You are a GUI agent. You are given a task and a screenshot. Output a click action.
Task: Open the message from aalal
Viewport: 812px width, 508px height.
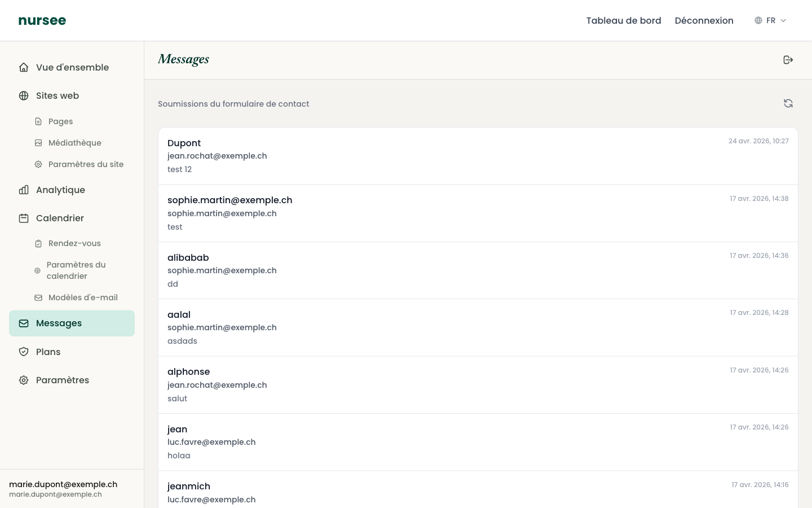coord(478,327)
